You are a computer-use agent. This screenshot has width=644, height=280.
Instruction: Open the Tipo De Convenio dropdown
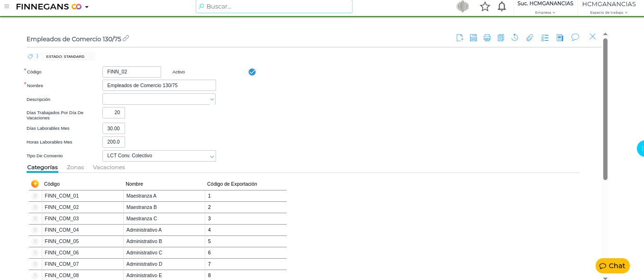(x=212, y=156)
